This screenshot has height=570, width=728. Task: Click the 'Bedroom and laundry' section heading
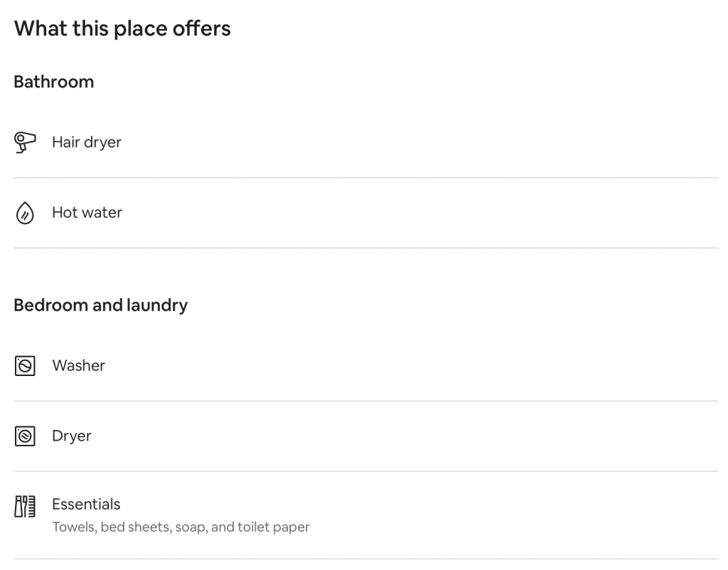click(101, 305)
